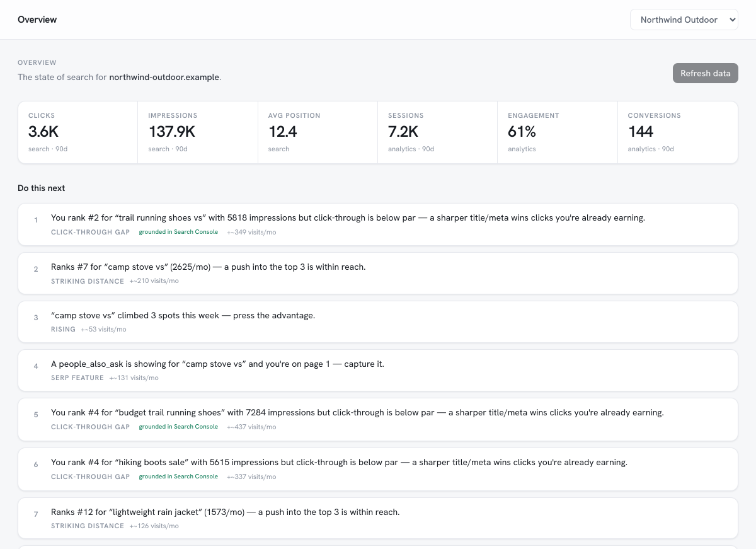Open the "trail running shoes vs" recommendation
This screenshot has width=756, height=549.
378,224
